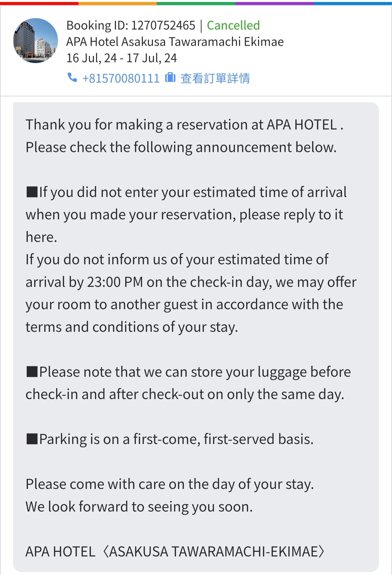
Task: Tap the 'Thank you for making a reservation' line
Action: [185, 125]
